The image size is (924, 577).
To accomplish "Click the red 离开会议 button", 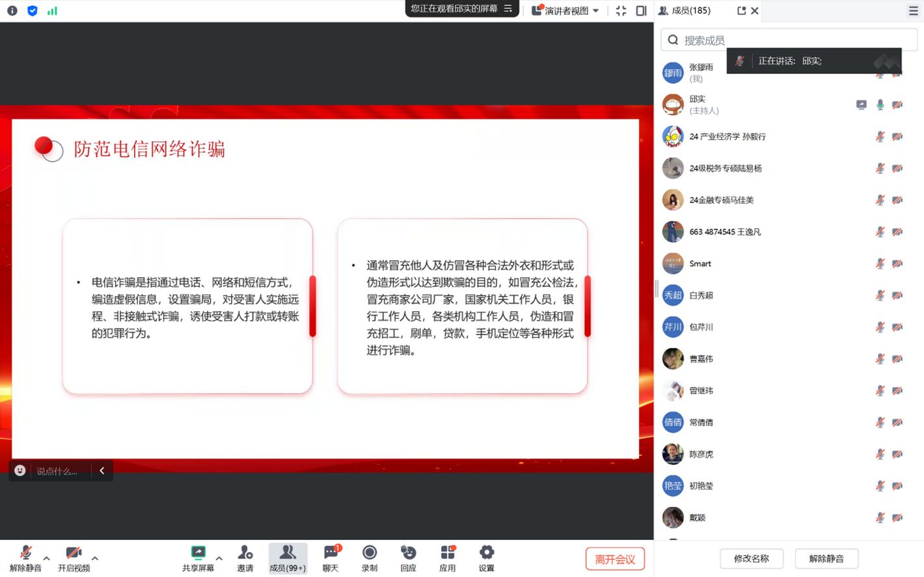I will tap(615, 559).
